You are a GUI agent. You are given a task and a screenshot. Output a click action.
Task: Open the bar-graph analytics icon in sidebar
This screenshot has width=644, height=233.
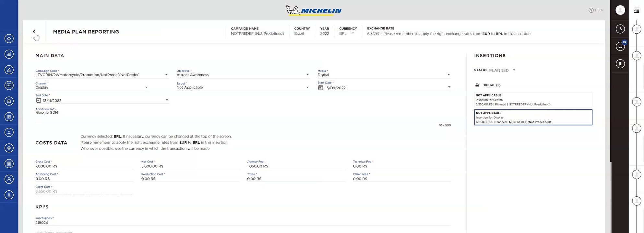click(9, 70)
